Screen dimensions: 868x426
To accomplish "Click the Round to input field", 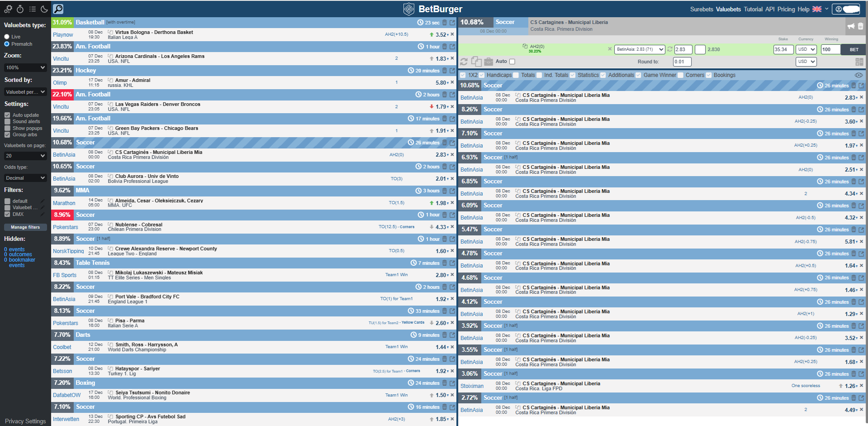I will tap(681, 62).
